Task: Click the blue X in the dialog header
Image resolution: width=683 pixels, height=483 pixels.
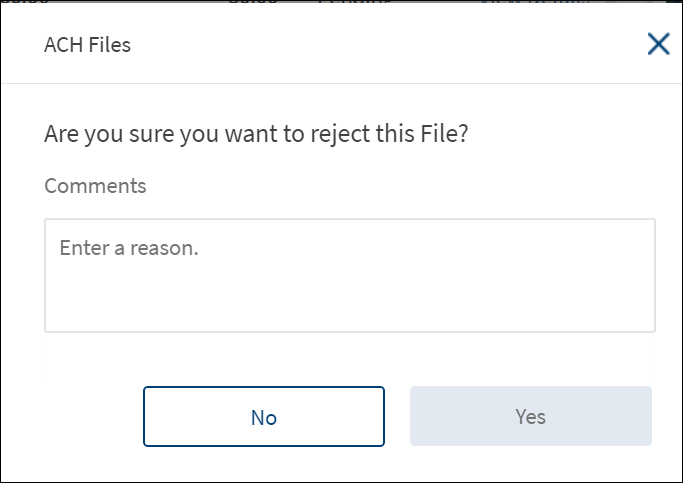Action: (x=658, y=44)
